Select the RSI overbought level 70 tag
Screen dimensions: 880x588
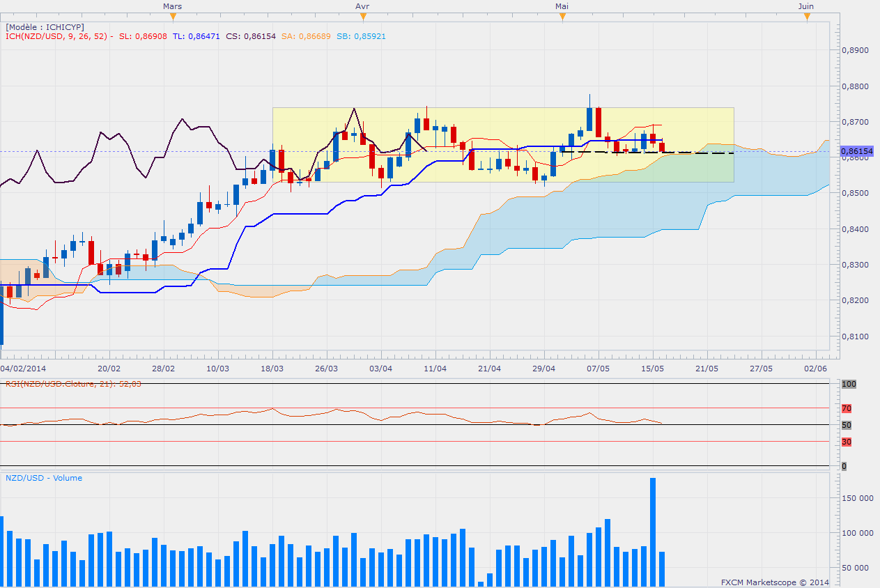click(x=847, y=408)
